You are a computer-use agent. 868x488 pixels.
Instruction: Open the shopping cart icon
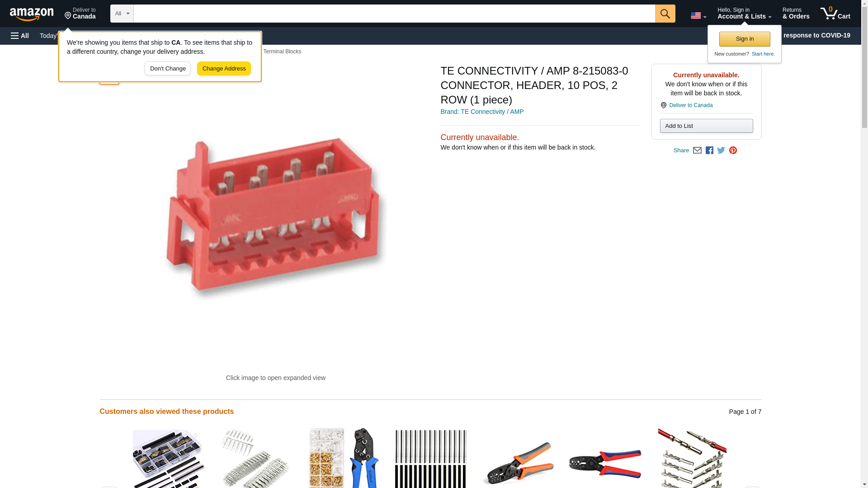(x=835, y=14)
